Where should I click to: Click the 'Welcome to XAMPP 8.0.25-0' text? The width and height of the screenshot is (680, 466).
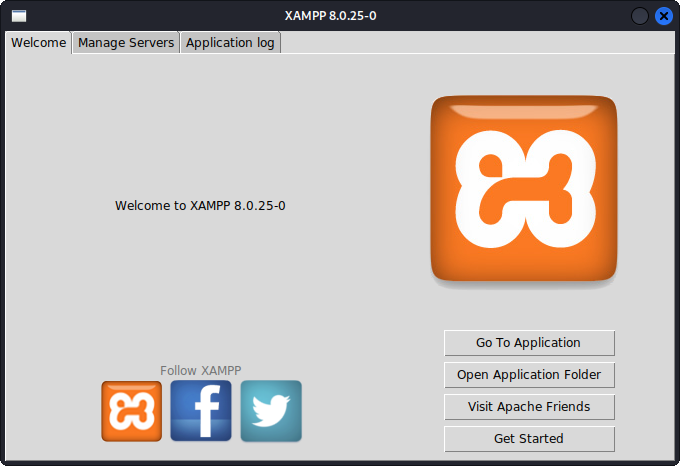pos(200,205)
